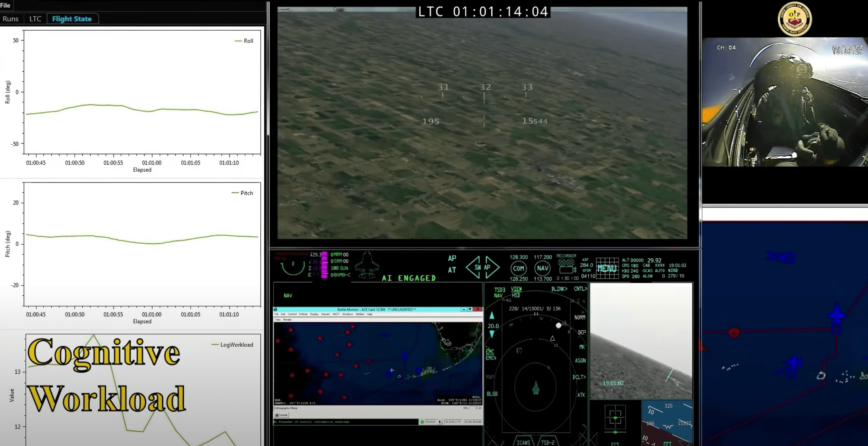
Task: Increase range with the up triangle
Action: (x=492, y=316)
